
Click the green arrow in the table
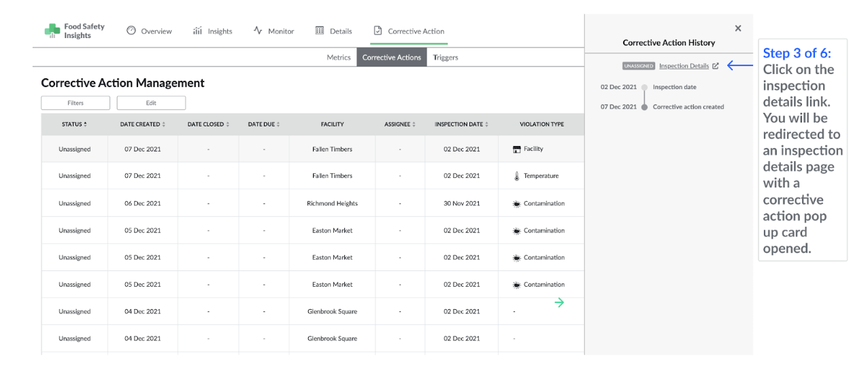tap(559, 302)
